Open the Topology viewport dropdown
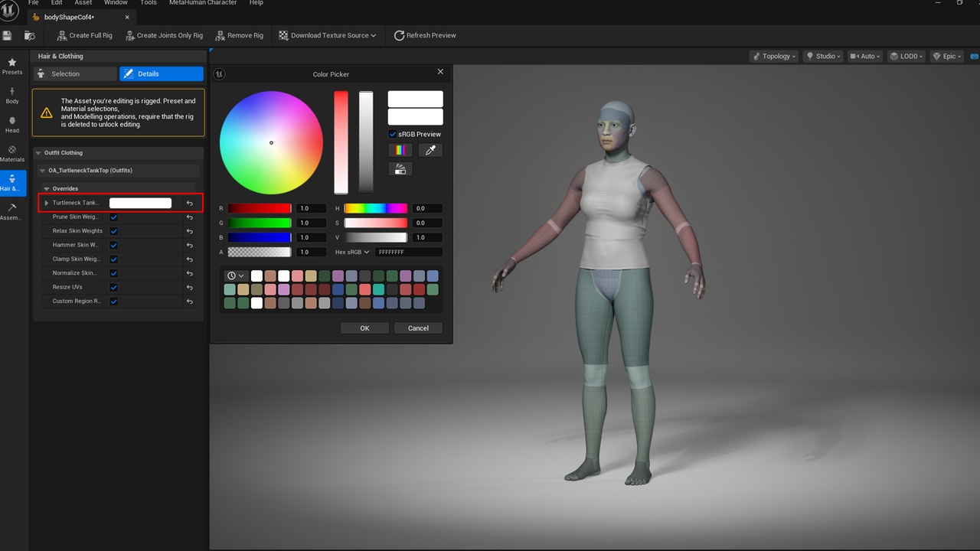The width and height of the screenshot is (980, 551). coord(774,56)
